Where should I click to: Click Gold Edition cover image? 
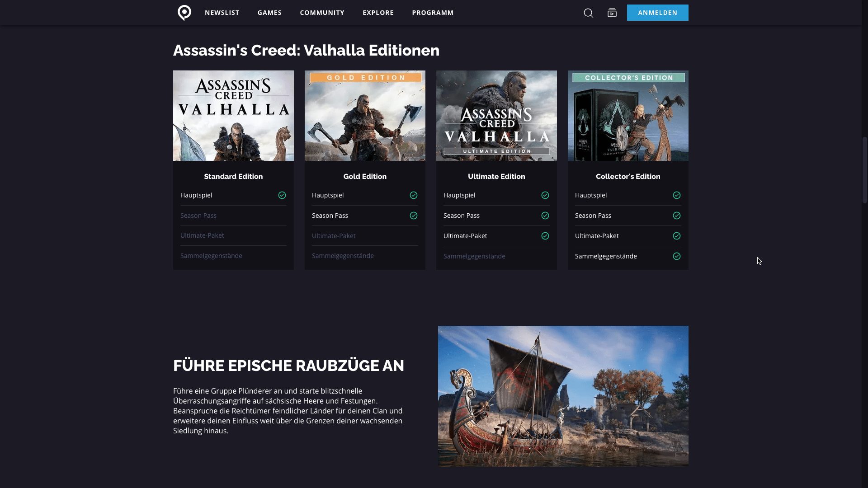coord(365,116)
